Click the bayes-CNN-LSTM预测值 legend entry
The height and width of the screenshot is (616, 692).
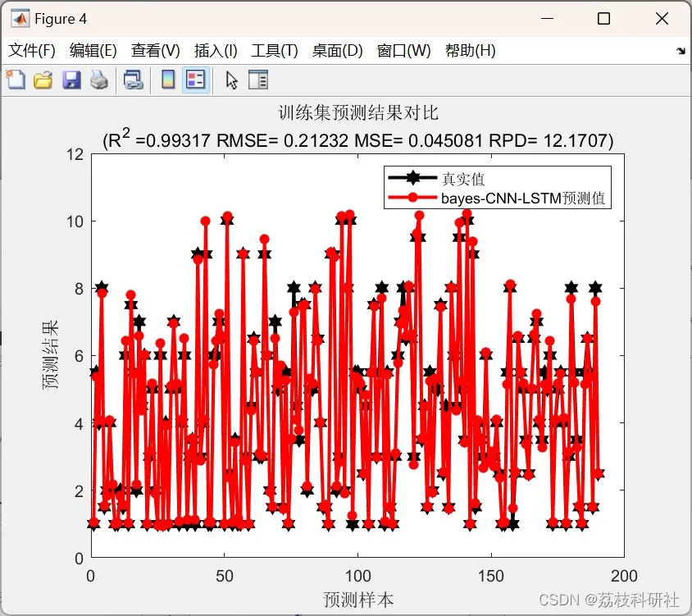(523, 198)
